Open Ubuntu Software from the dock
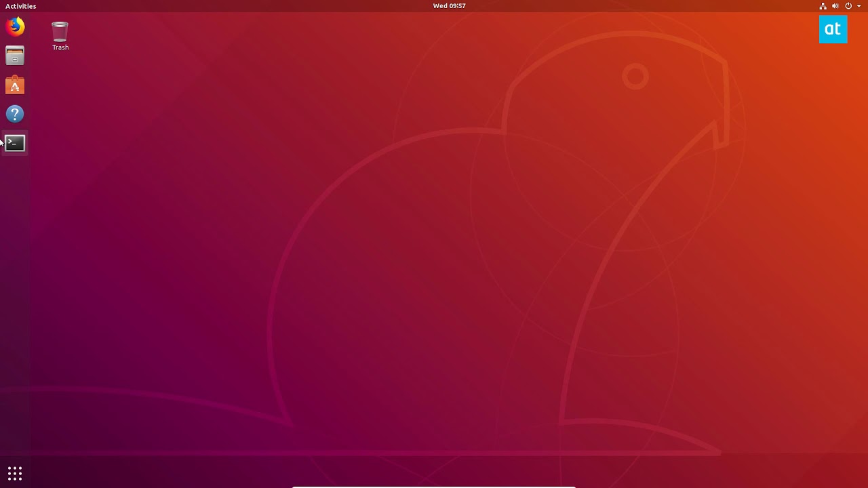This screenshot has width=868, height=488. (15, 85)
